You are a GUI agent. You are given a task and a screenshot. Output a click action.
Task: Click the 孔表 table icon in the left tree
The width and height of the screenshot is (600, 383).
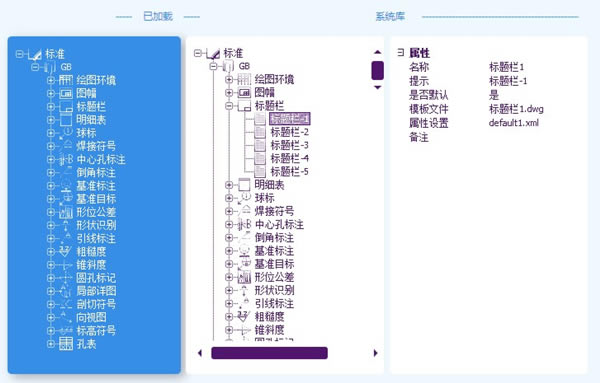click(x=66, y=344)
